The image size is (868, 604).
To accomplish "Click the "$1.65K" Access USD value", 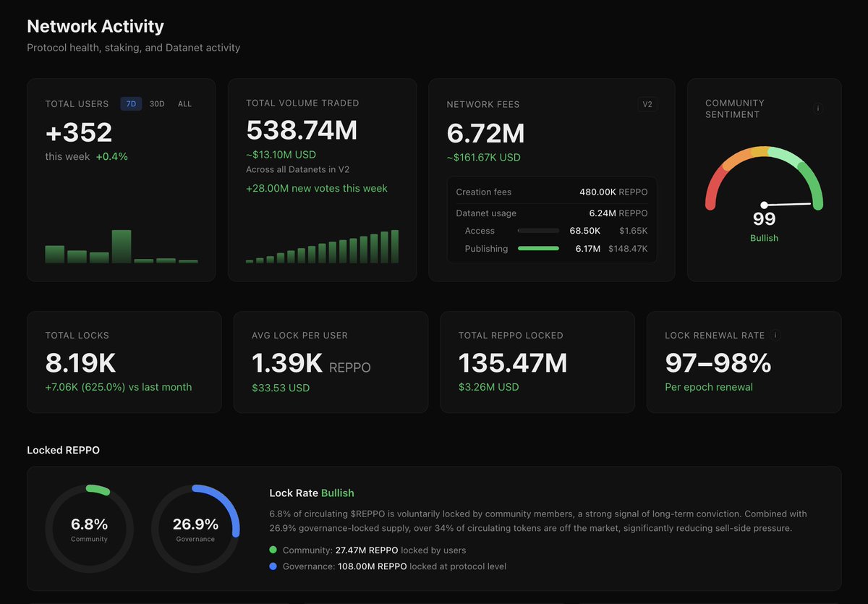I will click(x=634, y=231).
